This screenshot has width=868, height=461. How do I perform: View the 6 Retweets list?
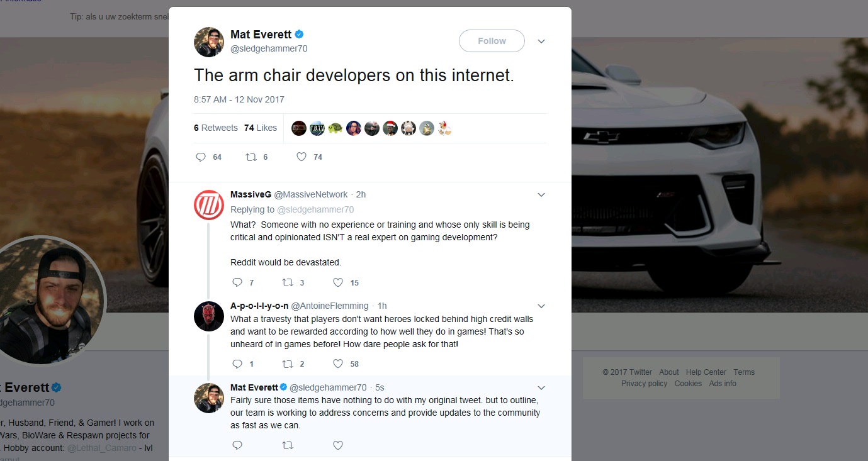pos(216,128)
